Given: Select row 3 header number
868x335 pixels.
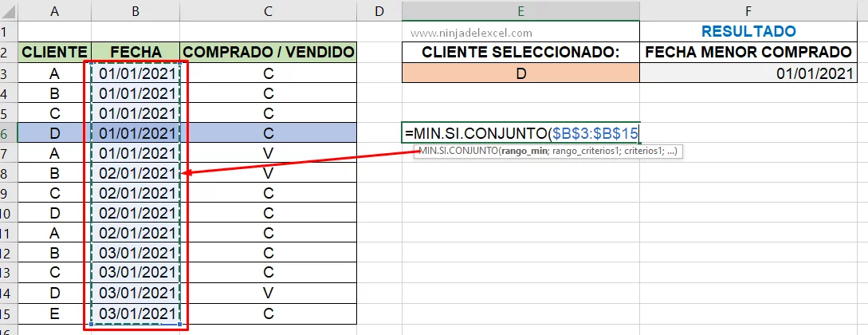Looking at the screenshot, I should pyautogui.click(x=8, y=73).
